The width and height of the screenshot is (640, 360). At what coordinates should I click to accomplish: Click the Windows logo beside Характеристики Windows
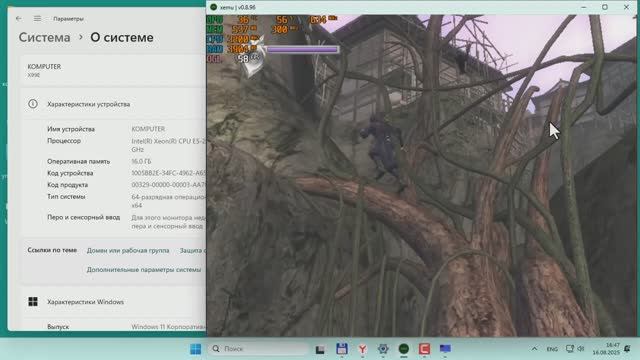click(x=33, y=302)
